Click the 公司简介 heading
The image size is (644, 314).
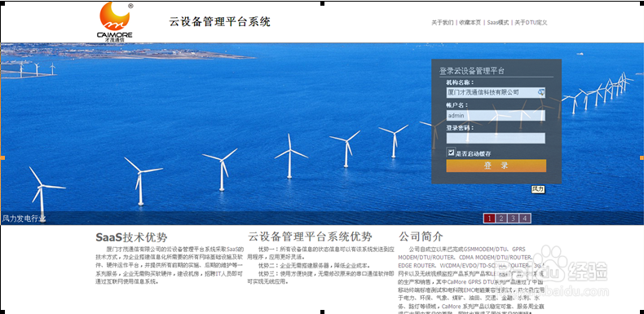[x=421, y=237]
